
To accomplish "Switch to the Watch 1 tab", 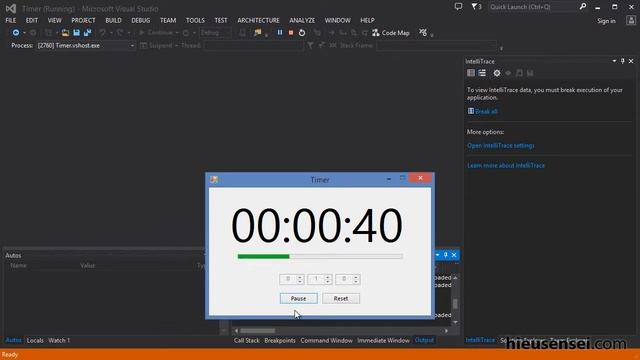I will click(59, 340).
